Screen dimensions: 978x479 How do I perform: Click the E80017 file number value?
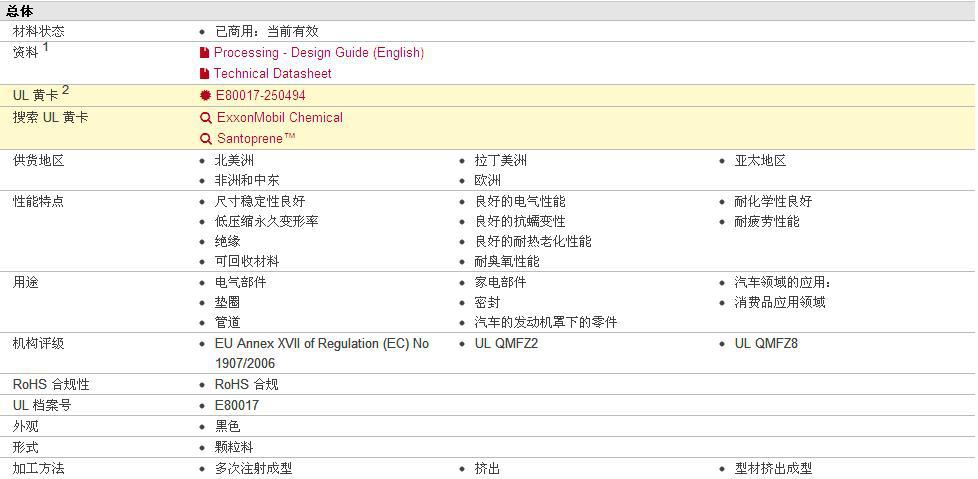click(237, 406)
